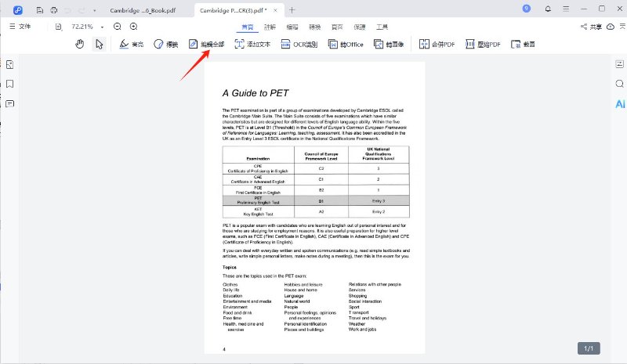Click the zoom out minus button

(117, 26)
